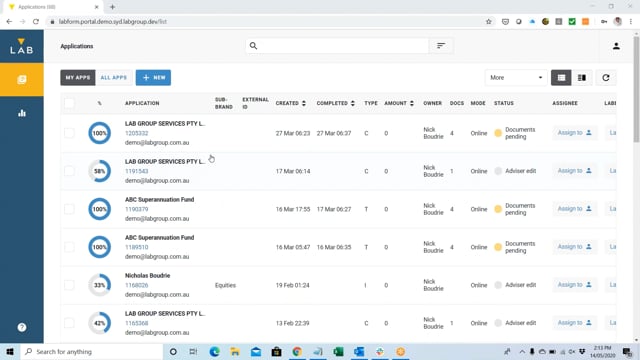Click the Windows search box

[x=92, y=351]
